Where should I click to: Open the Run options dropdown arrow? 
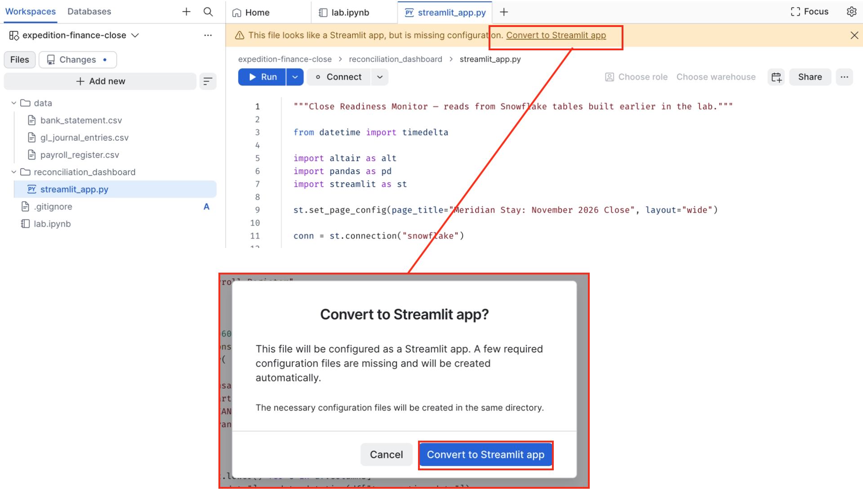[295, 77]
